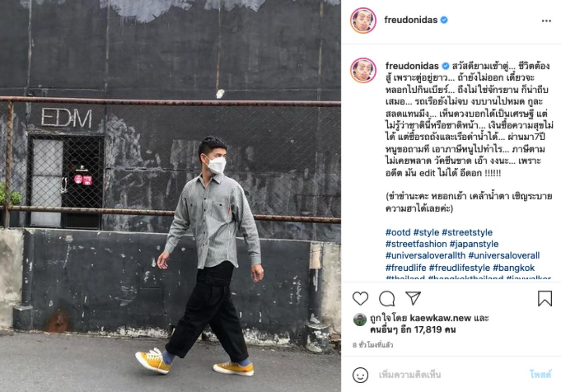
Task: Open the emoji picker smiley icon
Action: pyautogui.click(x=360, y=375)
